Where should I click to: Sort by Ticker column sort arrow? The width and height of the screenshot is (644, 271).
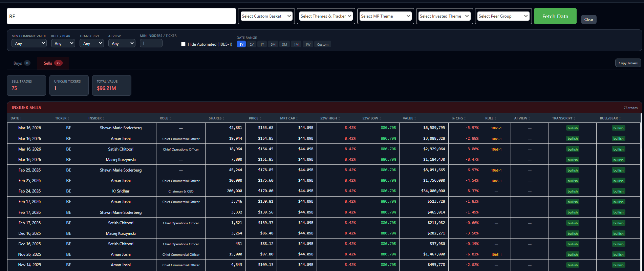[68, 119]
